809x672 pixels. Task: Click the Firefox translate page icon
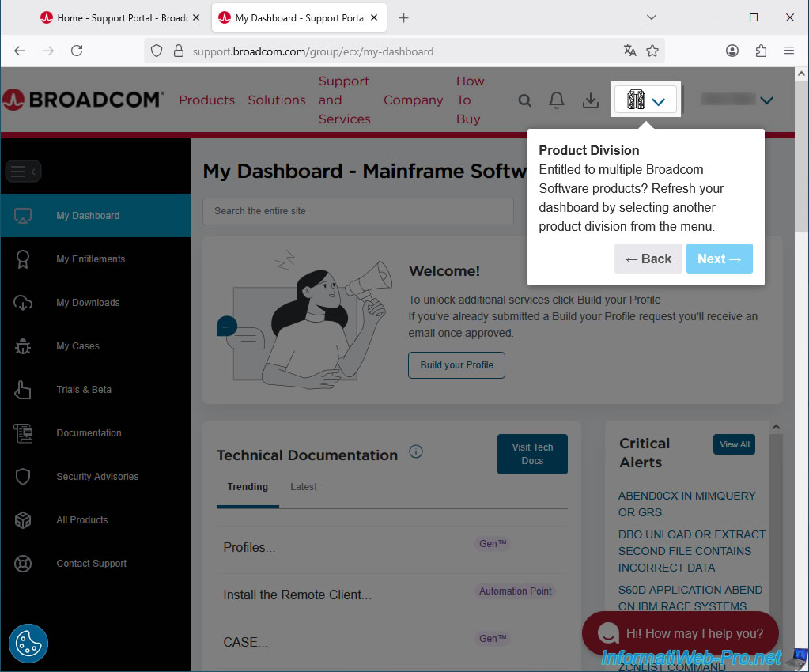tap(629, 51)
